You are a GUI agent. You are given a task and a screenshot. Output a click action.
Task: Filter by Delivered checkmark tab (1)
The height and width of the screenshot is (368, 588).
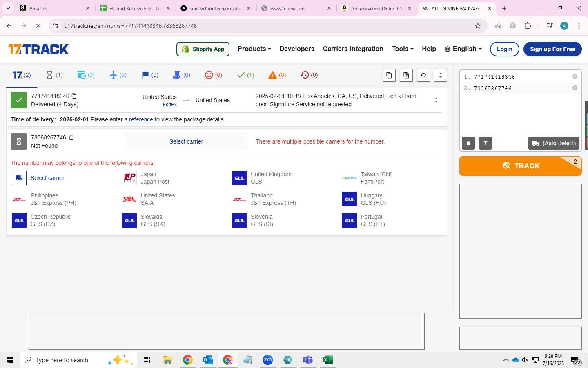[245, 75]
